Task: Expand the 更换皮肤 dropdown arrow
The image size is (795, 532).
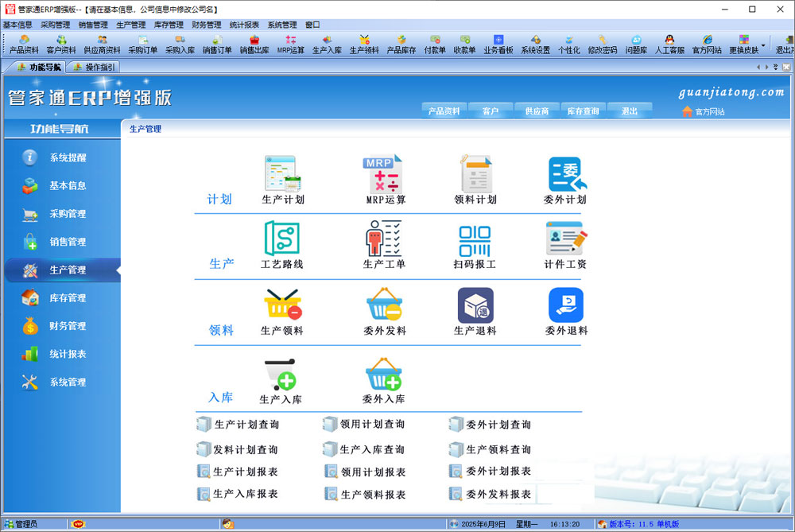Action: coord(764,45)
